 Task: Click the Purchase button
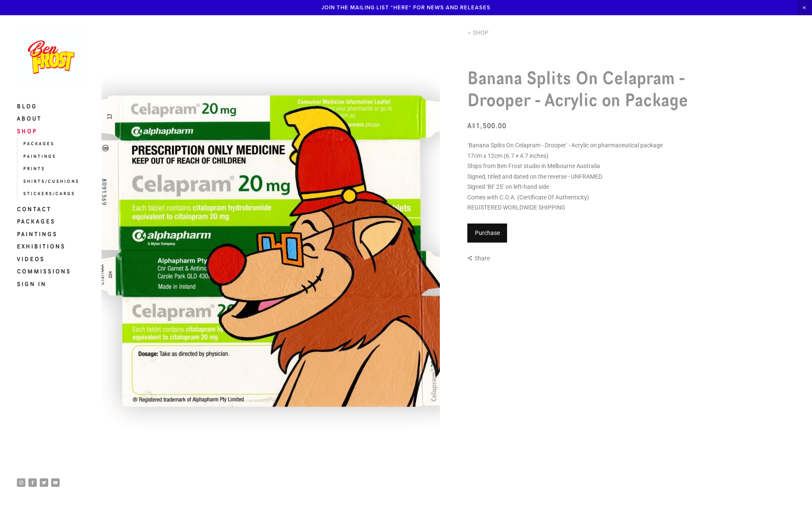point(487,233)
